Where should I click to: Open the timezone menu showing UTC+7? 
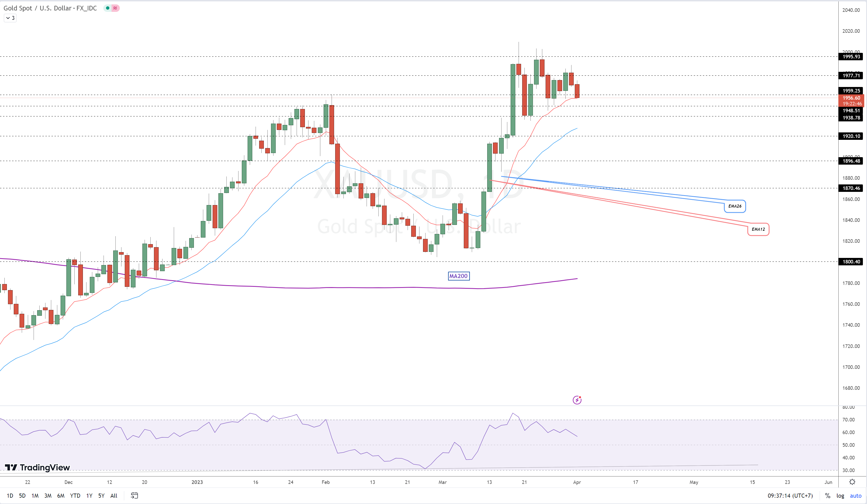[790, 495]
